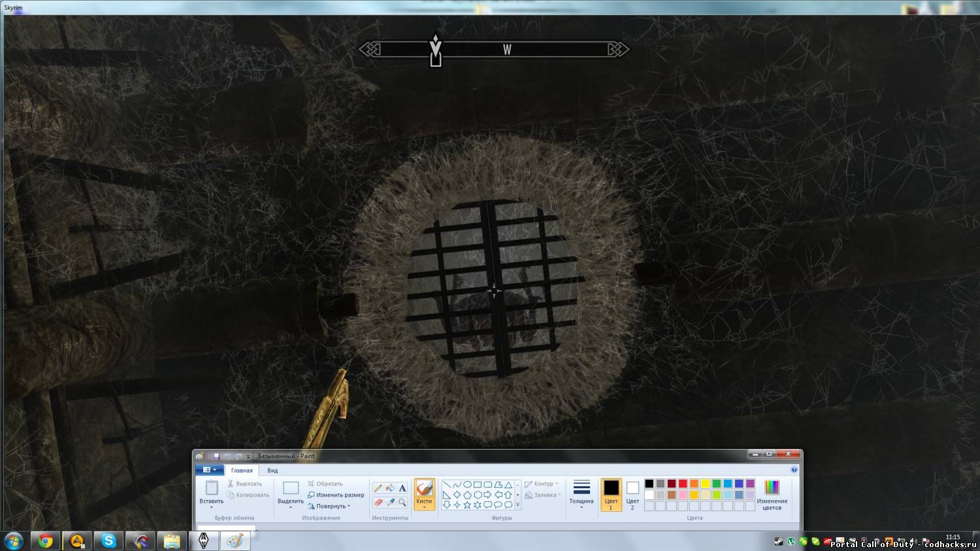Choose the right arrow shape
This screenshot has width=980, height=551.
tap(488, 495)
